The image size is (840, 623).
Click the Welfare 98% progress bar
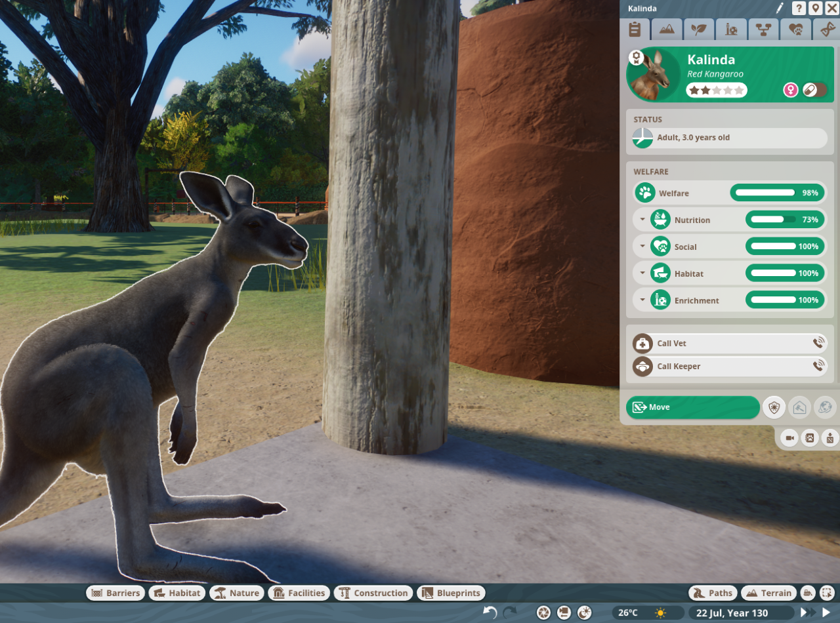point(777,193)
